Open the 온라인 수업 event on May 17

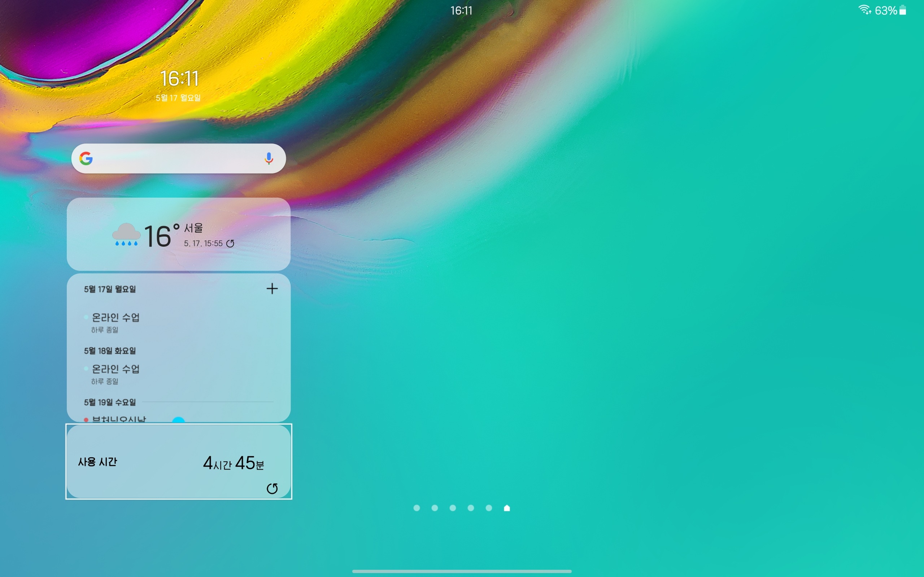[116, 318]
